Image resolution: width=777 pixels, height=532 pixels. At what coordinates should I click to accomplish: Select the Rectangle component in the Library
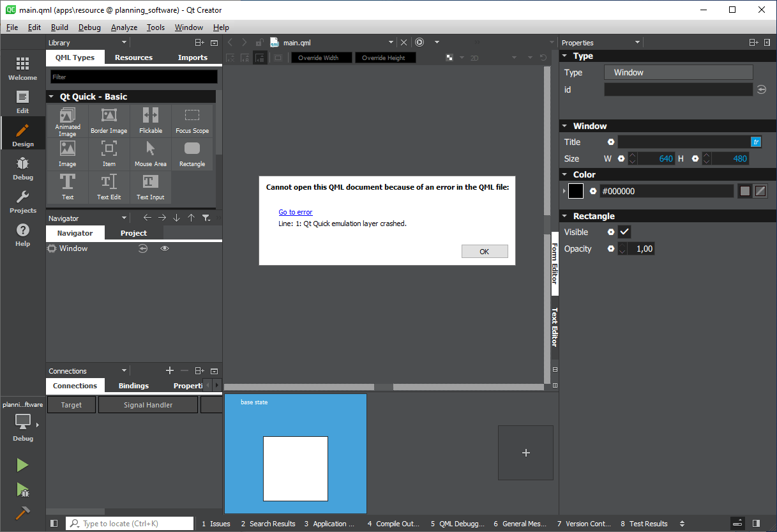192,153
